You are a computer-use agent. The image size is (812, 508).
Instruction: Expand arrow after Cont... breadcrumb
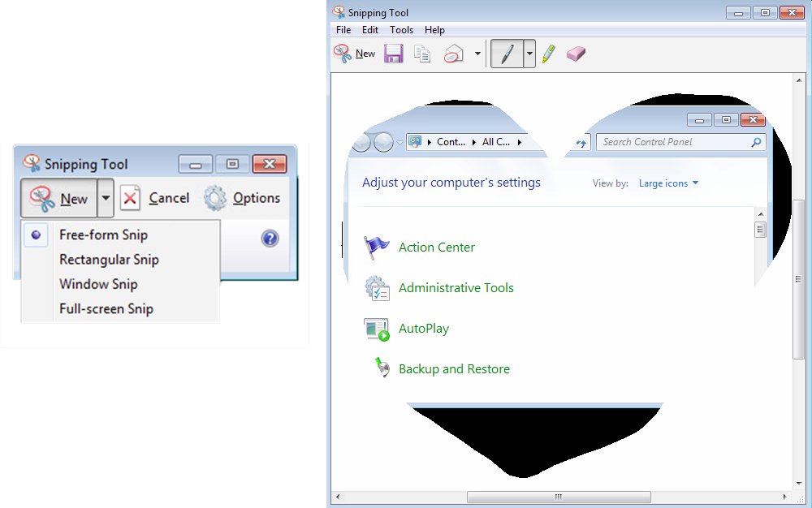coord(474,142)
